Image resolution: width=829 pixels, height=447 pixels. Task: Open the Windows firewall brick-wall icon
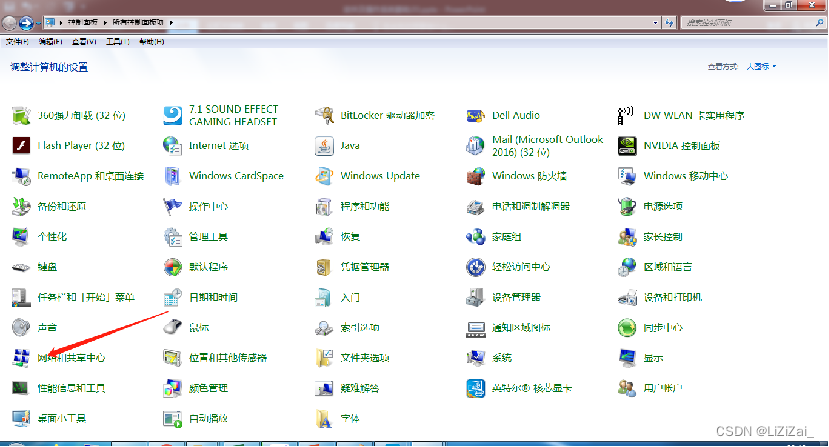click(475, 176)
